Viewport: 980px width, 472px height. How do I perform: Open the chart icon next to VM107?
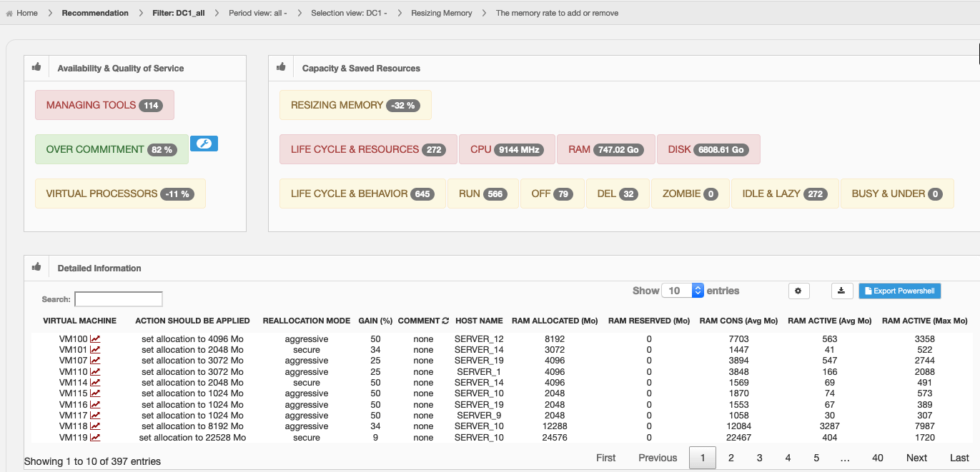95,361
